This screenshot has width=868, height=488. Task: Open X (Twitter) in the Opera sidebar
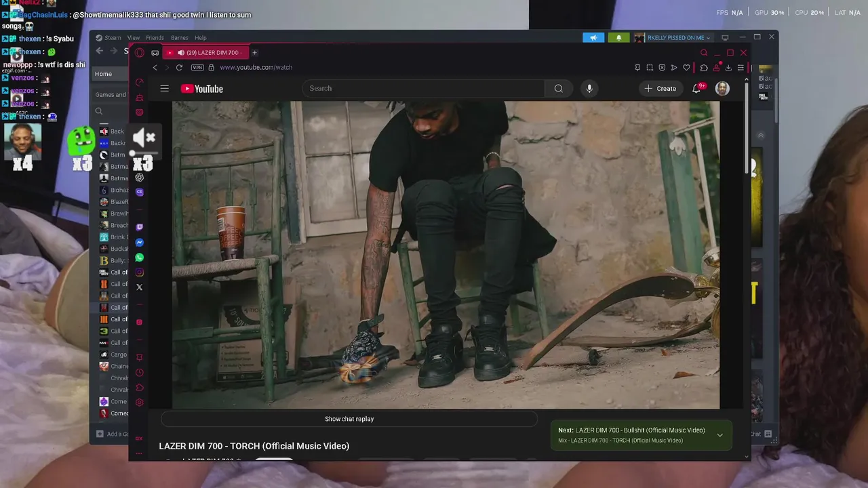[140, 287]
